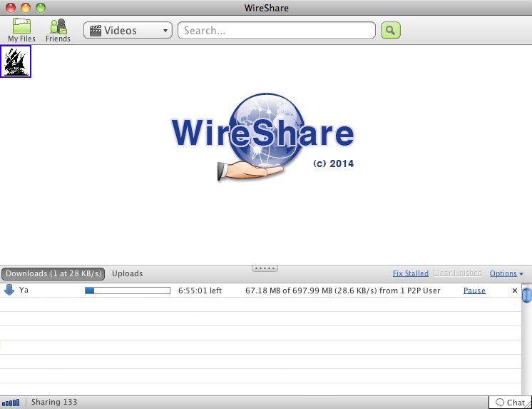Viewport: 532px width, 409px height.
Task: Open the Options dropdown menu
Action: pos(506,273)
